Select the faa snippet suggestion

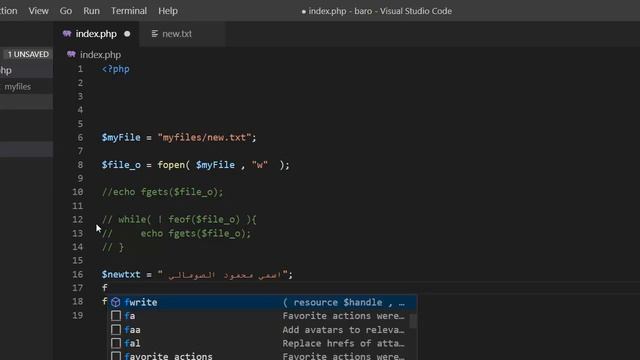click(x=259, y=330)
